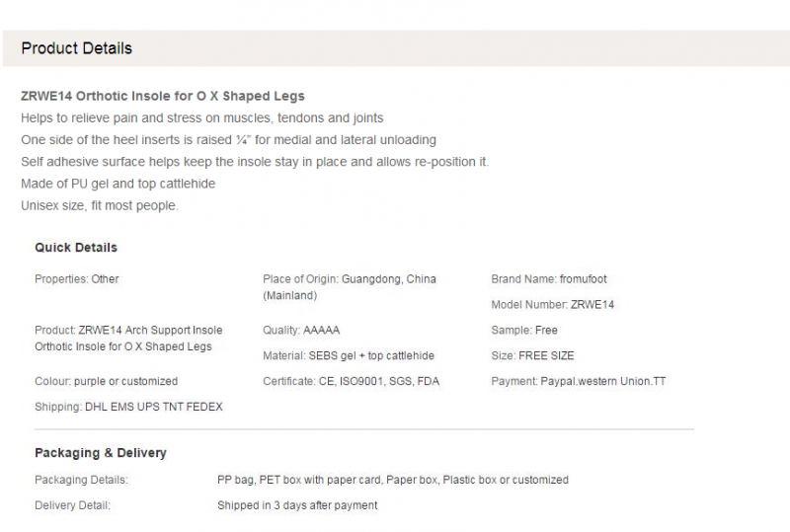The height and width of the screenshot is (532, 790).
Task: Click the Self adhesive surface description line
Action: pyautogui.click(x=255, y=162)
